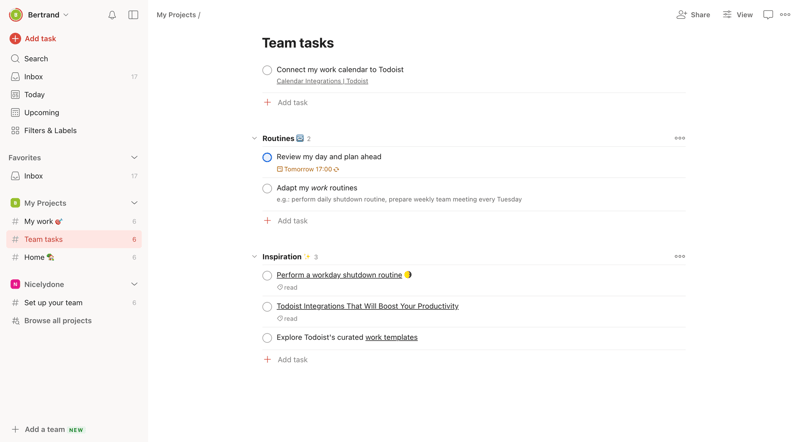Open Calendar Integrations | Todoist link
The height and width of the screenshot is (442, 800).
tap(322, 81)
